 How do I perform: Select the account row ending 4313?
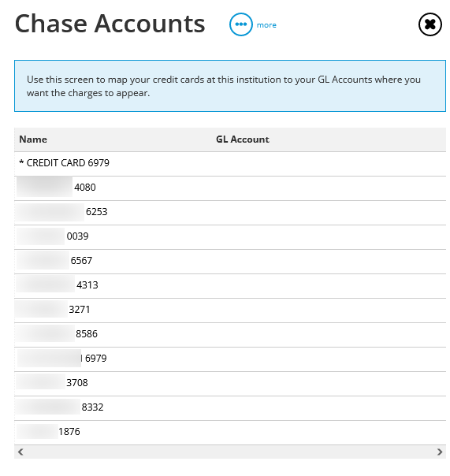pos(230,285)
